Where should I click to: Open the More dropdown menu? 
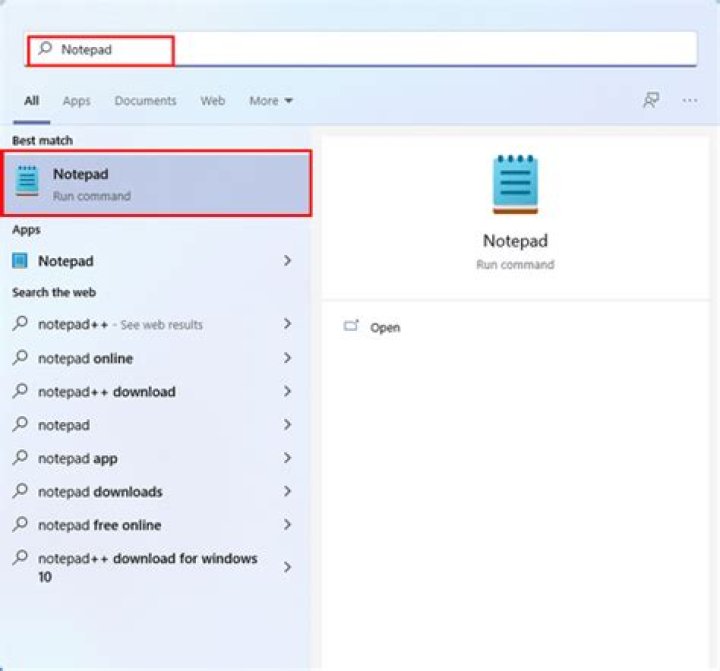271,101
